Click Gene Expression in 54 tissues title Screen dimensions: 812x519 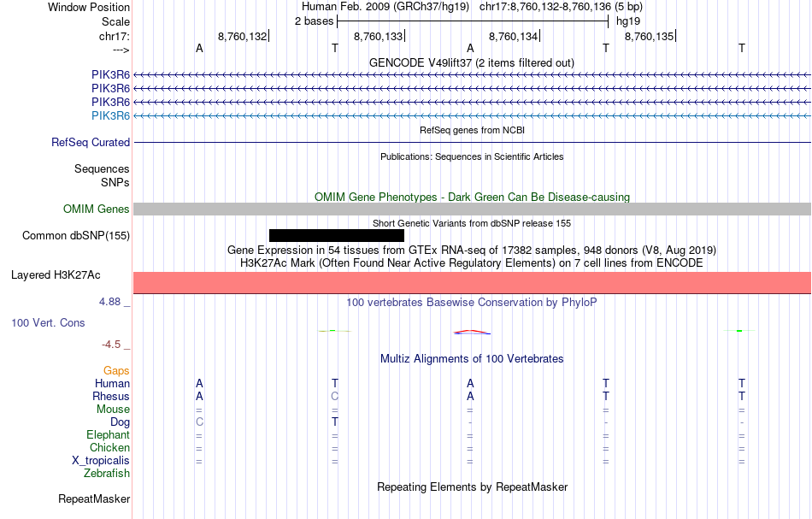472,251
